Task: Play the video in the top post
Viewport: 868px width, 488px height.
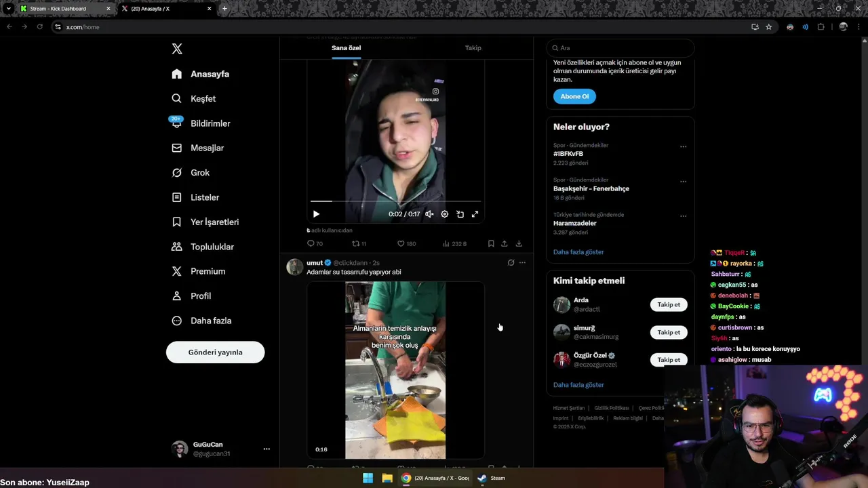Action: click(316, 214)
